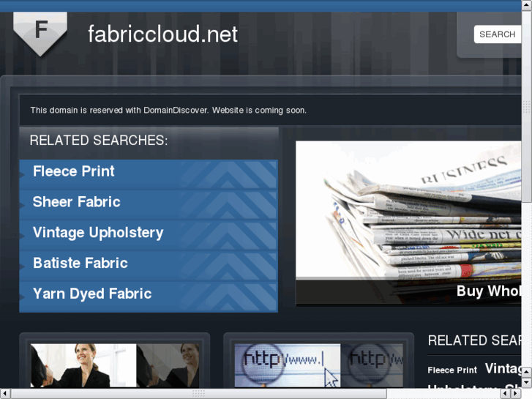Click the vertical scrollbar down arrow at bottom
532x399 pixels.
(x=527, y=383)
